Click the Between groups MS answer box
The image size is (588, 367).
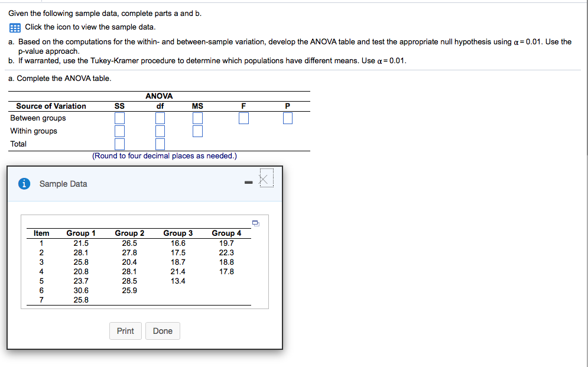(197, 118)
